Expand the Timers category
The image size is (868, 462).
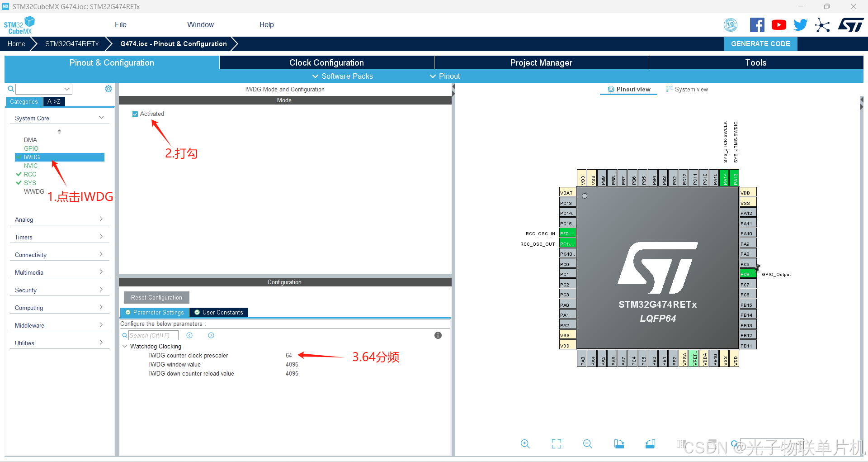59,237
